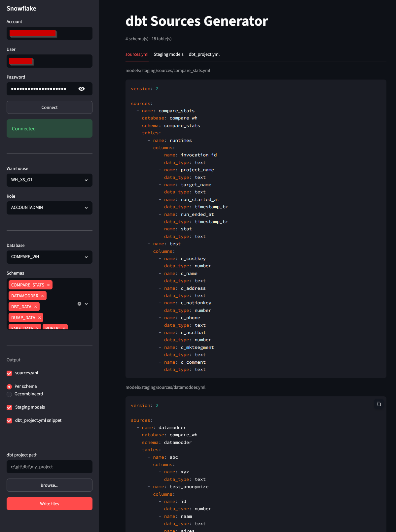This screenshot has width=396, height=532.
Task: Click the 'c_mktsegment' column name in code
Action: click(x=197, y=348)
